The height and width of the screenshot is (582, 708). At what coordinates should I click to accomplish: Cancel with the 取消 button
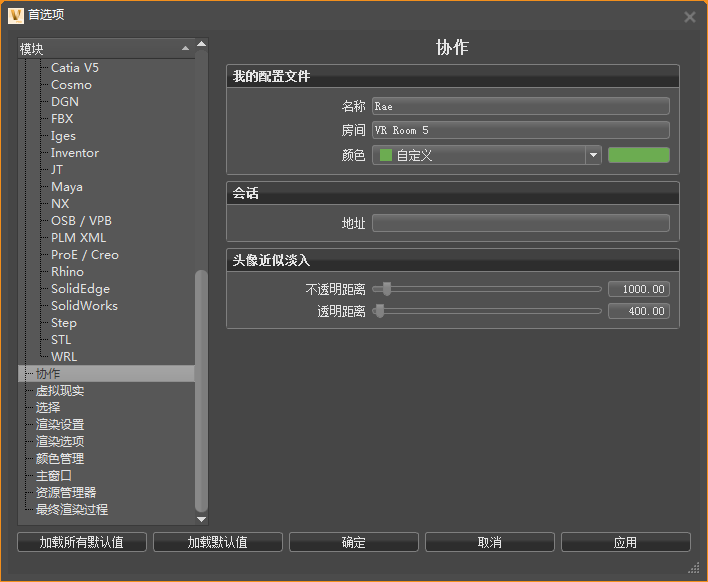pyautogui.click(x=490, y=542)
